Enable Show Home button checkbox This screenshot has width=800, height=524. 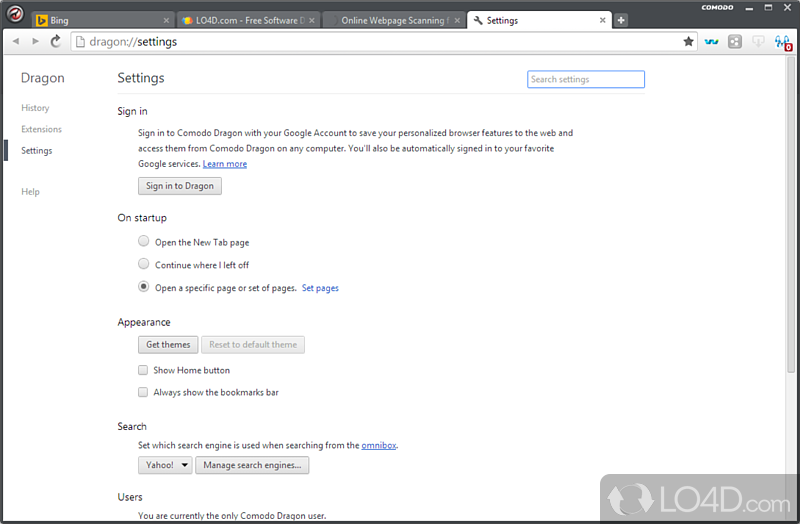pyautogui.click(x=143, y=370)
